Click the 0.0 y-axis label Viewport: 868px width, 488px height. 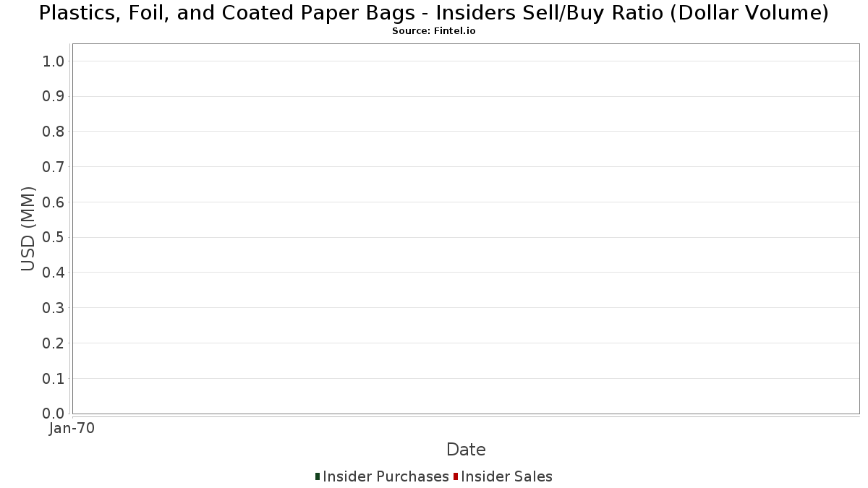tap(54, 414)
